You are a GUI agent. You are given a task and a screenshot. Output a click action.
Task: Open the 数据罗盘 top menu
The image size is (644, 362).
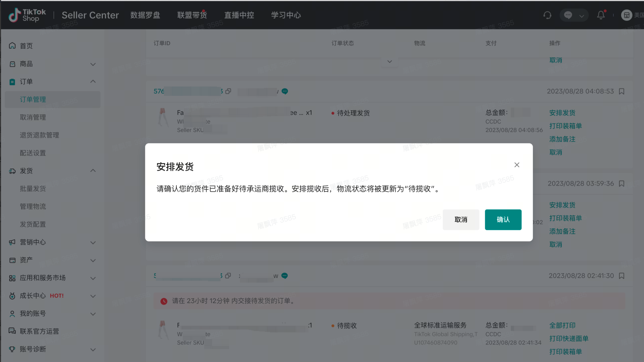(145, 15)
